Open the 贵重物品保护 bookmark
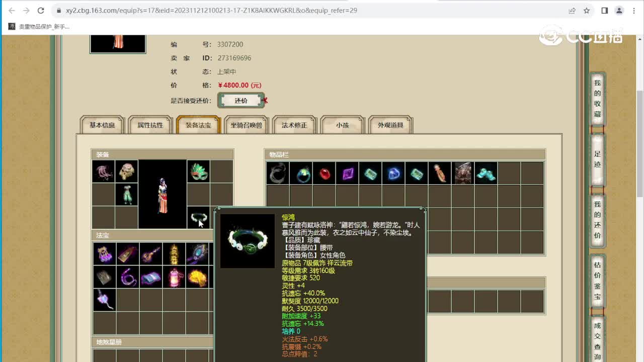This screenshot has height=362, width=644. tap(39, 27)
